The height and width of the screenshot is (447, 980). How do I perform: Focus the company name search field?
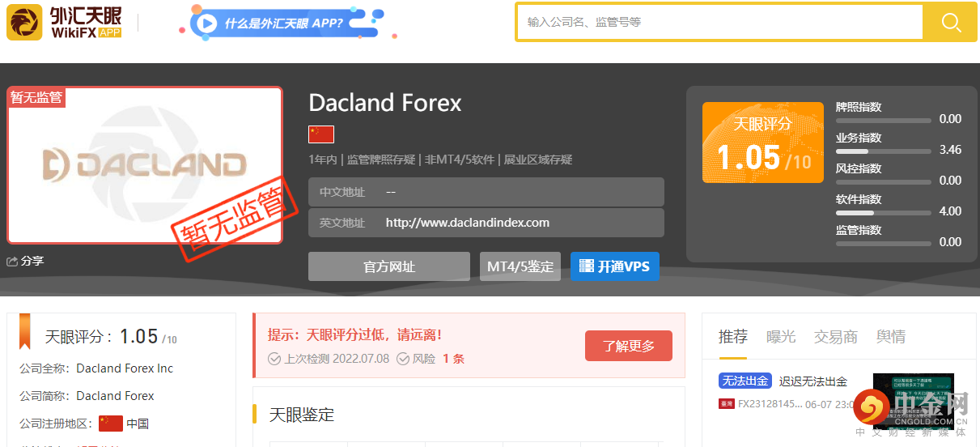click(x=719, y=22)
